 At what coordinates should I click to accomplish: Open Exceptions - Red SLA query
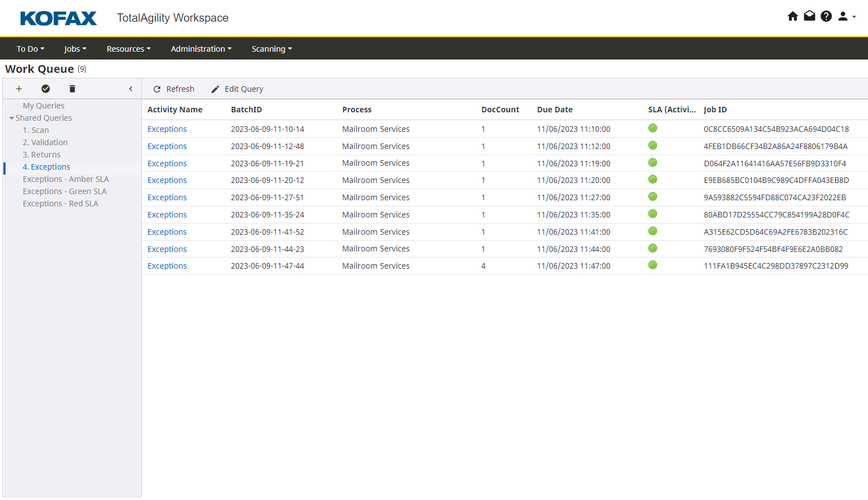click(61, 204)
